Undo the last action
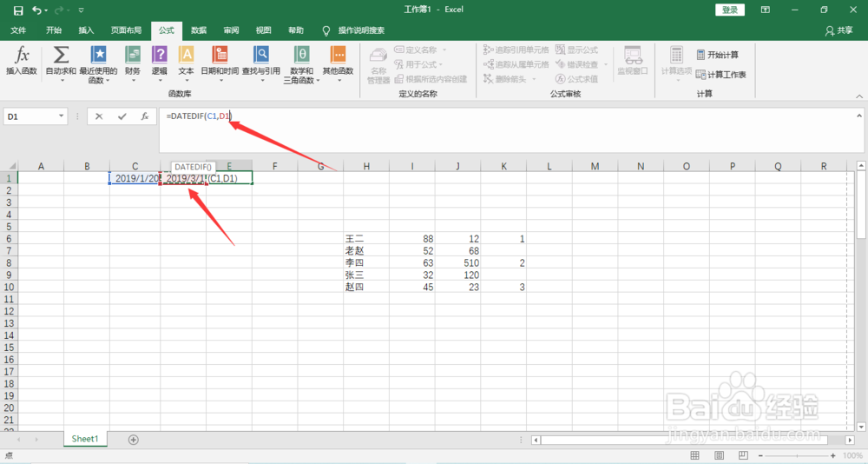 coord(36,10)
